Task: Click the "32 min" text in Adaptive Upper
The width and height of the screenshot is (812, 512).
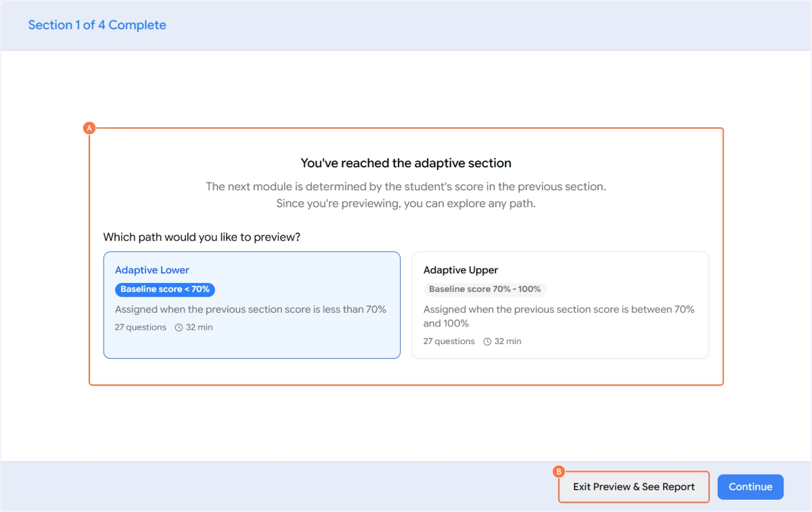Action: (508, 342)
